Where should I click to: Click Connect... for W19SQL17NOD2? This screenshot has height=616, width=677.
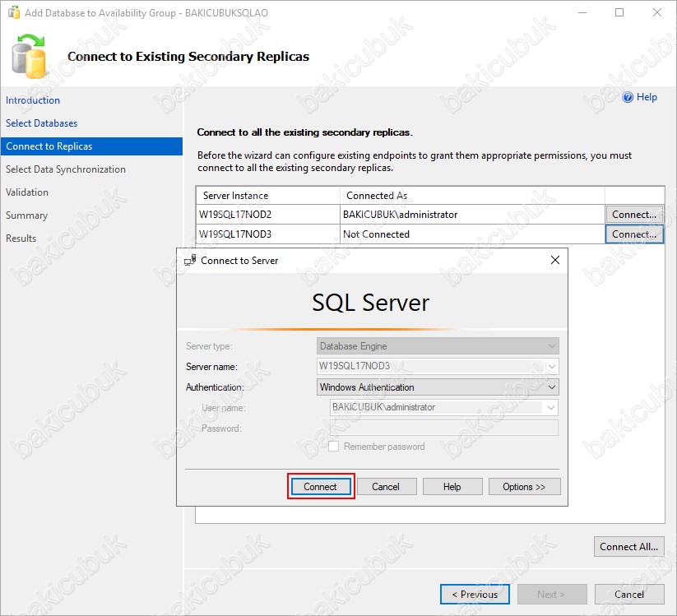pyautogui.click(x=634, y=214)
